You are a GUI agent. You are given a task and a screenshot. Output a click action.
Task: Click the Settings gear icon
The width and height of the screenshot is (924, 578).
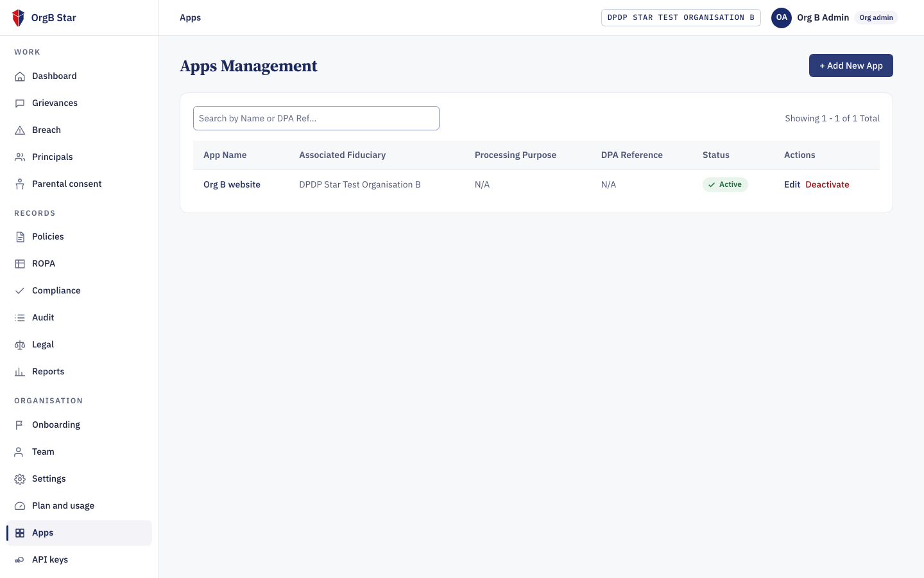click(20, 479)
